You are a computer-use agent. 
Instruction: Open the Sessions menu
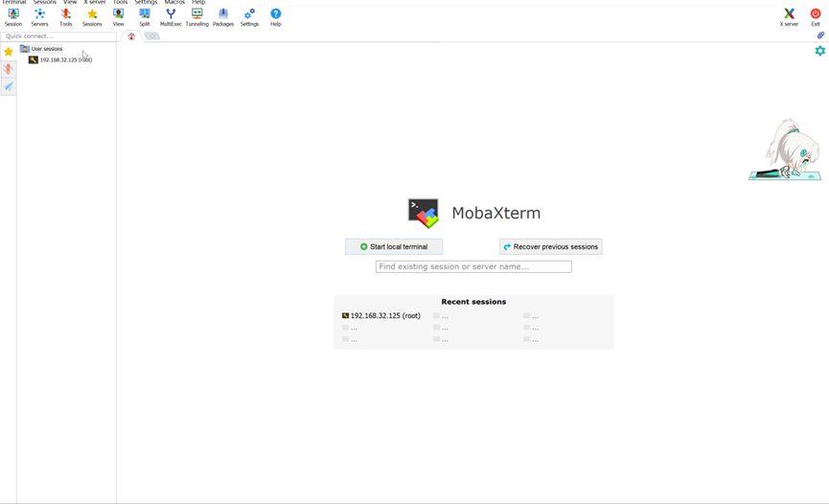pos(44,2)
